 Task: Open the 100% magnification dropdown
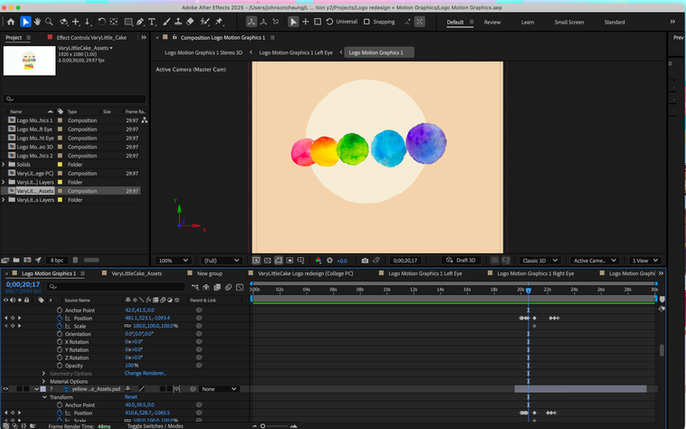pyautogui.click(x=173, y=261)
